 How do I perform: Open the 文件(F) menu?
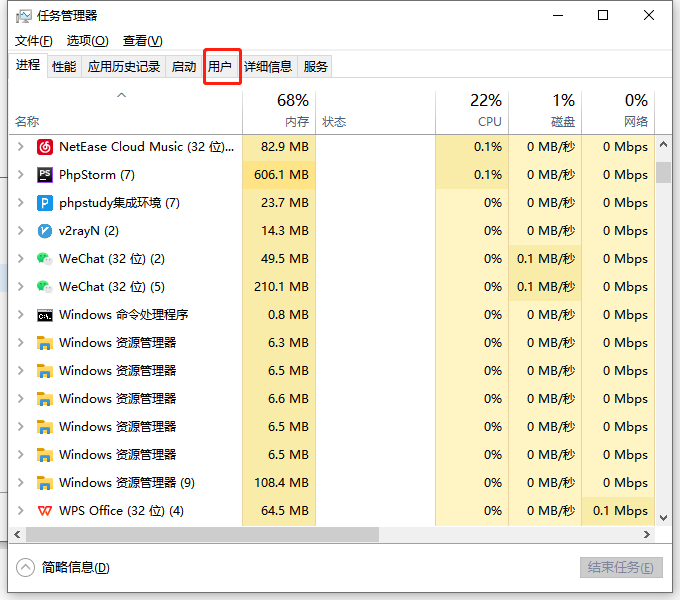34,41
